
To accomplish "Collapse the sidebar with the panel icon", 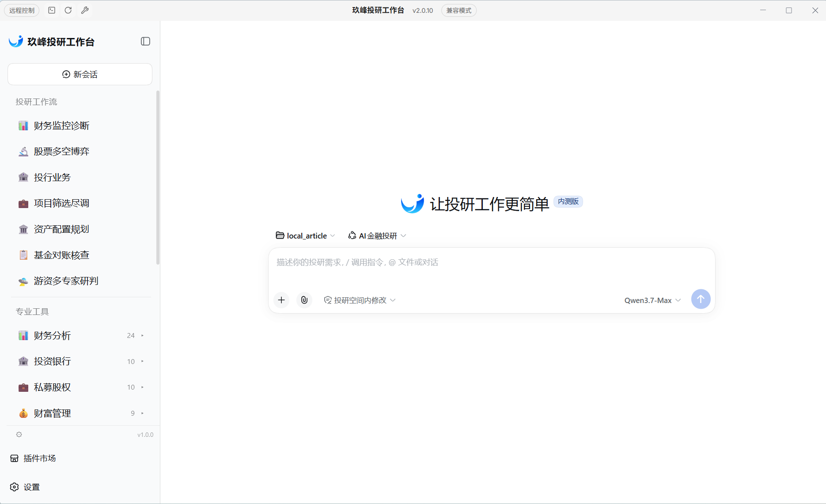I will tap(145, 42).
